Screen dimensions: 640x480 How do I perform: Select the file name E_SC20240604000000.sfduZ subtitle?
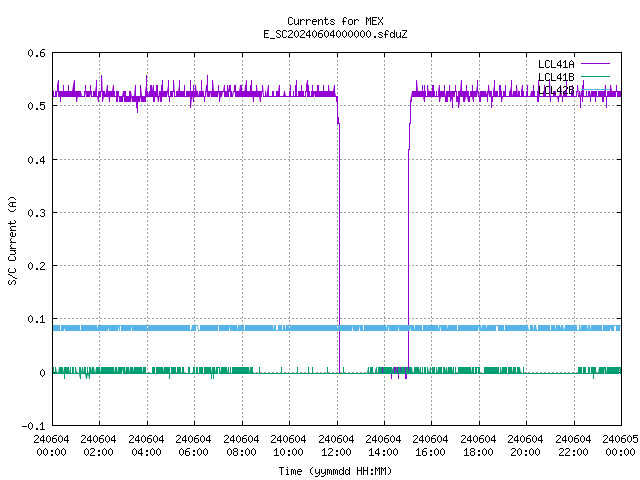click(x=335, y=34)
